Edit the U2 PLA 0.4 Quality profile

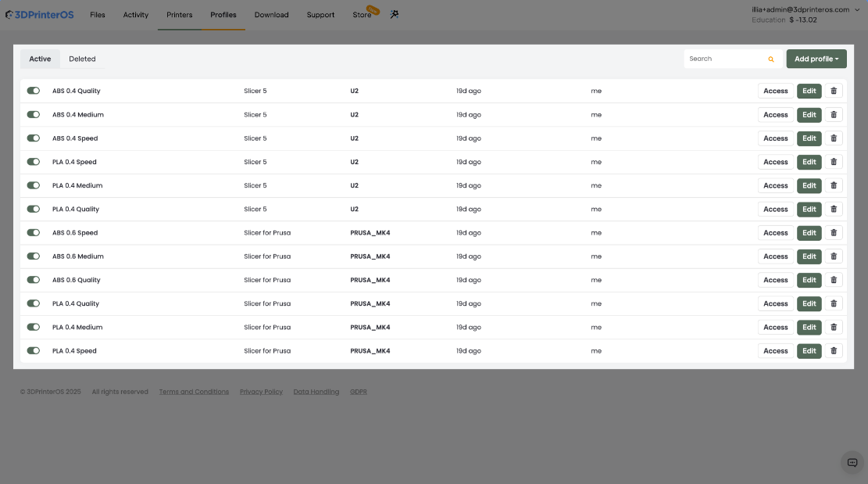809,210
